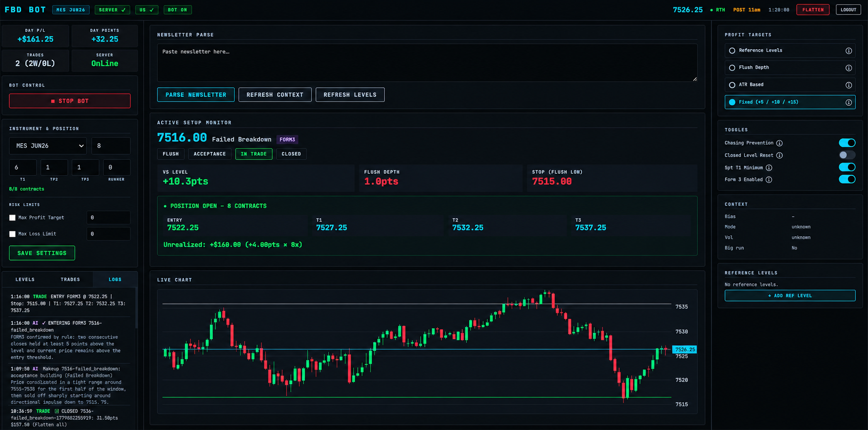The height and width of the screenshot is (430, 868).
Task: Click Add Ref Level button
Action: 790,296
